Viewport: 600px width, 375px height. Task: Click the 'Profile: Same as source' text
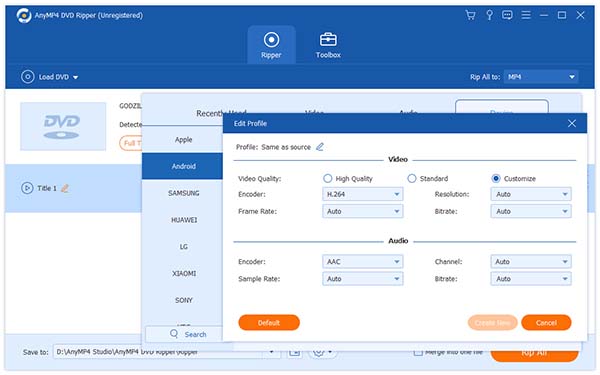273,147
